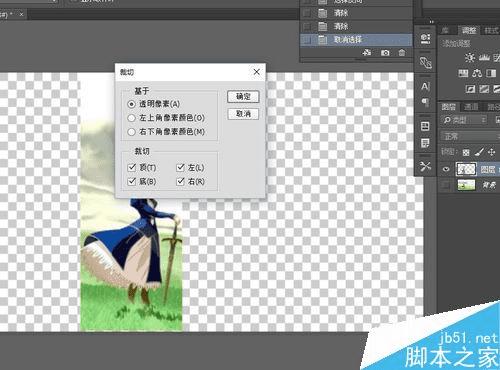Expand panels with the double-arrow icon
Viewport: 500px width, 370px height.
[x=431, y=22]
